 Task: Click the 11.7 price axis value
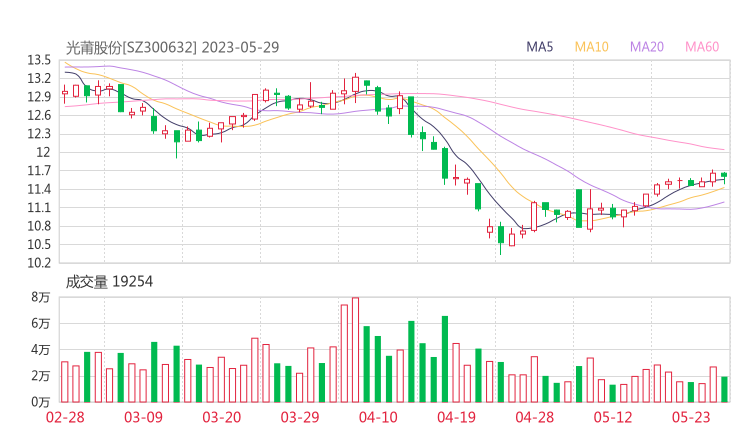click(39, 170)
